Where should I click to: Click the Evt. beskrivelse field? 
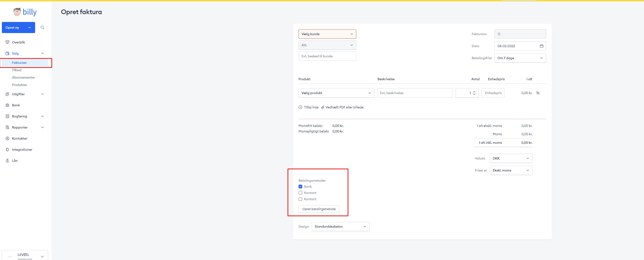[415, 93]
